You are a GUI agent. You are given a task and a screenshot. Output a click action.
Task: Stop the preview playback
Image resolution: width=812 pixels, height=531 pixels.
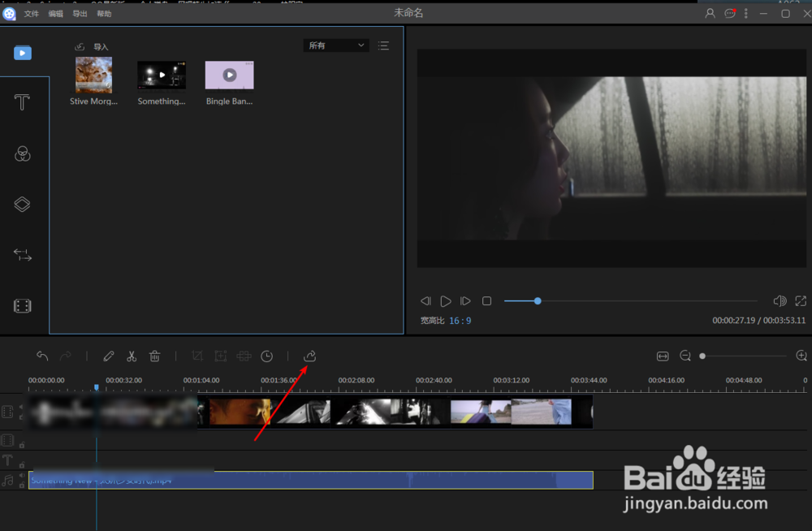486,301
